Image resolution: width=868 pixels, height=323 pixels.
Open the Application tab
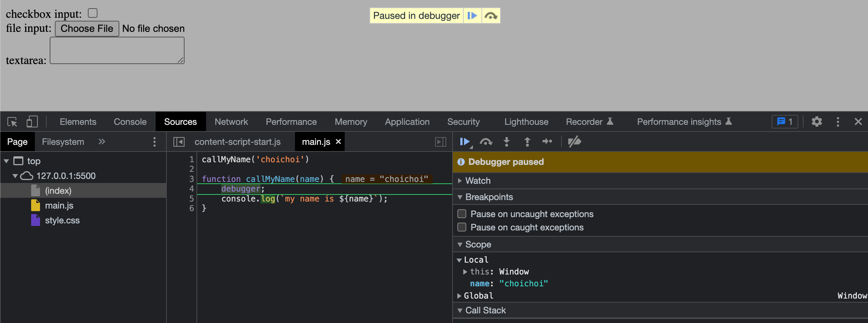[407, 122]
